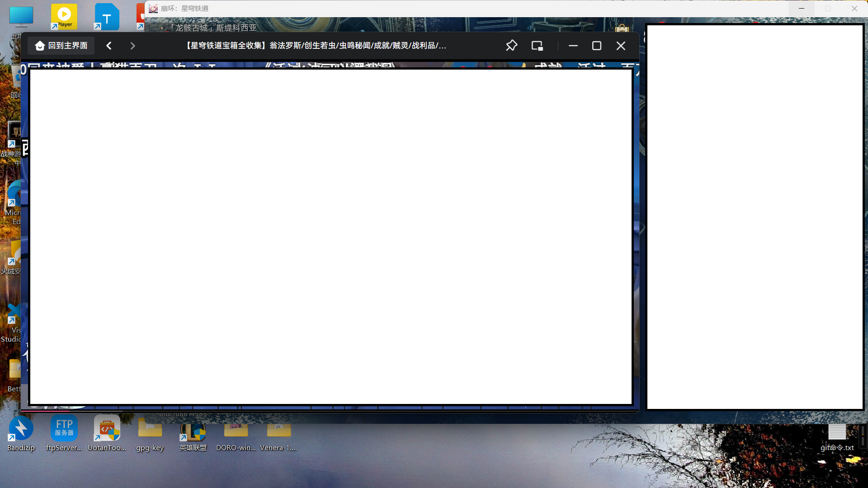Image resolution: width=868 pixels, height=488 pixels.
Task: Maximize the video player window
Action: pyautogui.click(x=597, y=46)
